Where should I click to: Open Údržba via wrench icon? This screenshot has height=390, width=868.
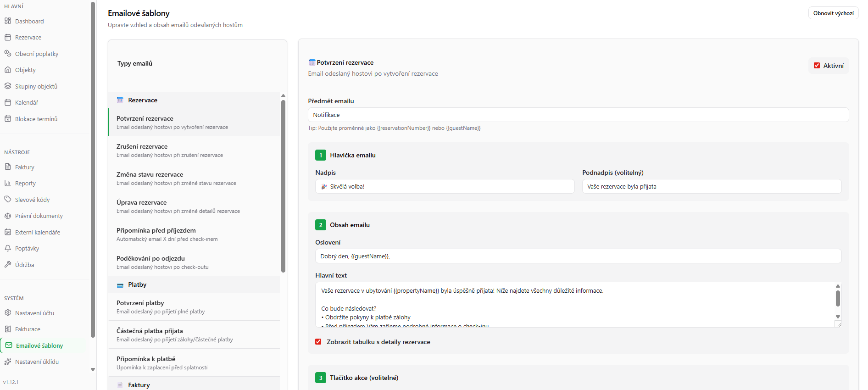point(8,265)
